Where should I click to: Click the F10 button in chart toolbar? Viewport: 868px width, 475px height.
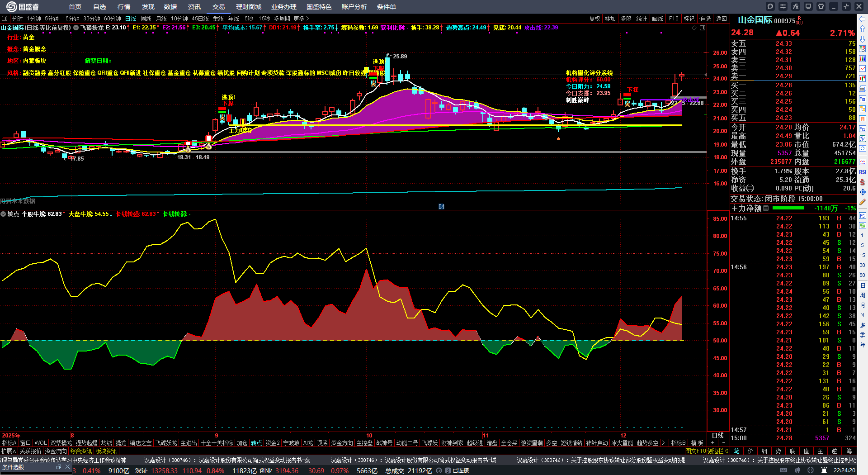674,19
